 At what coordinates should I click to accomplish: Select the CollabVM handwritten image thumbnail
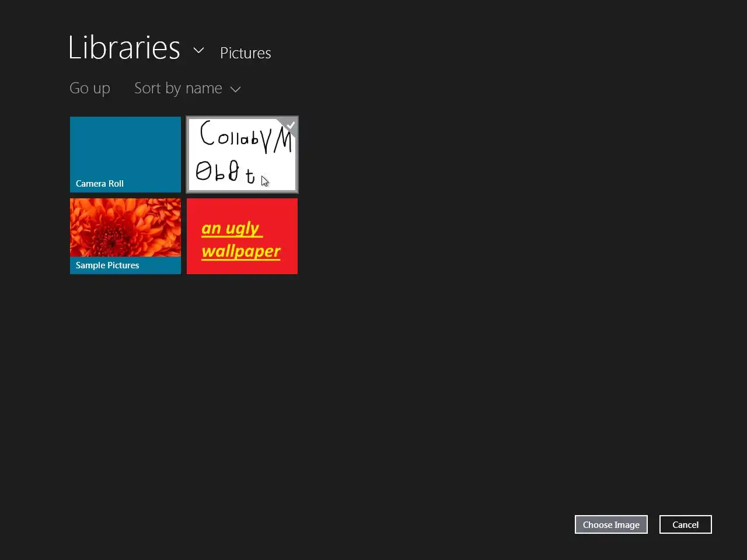[x=242, y=155]
